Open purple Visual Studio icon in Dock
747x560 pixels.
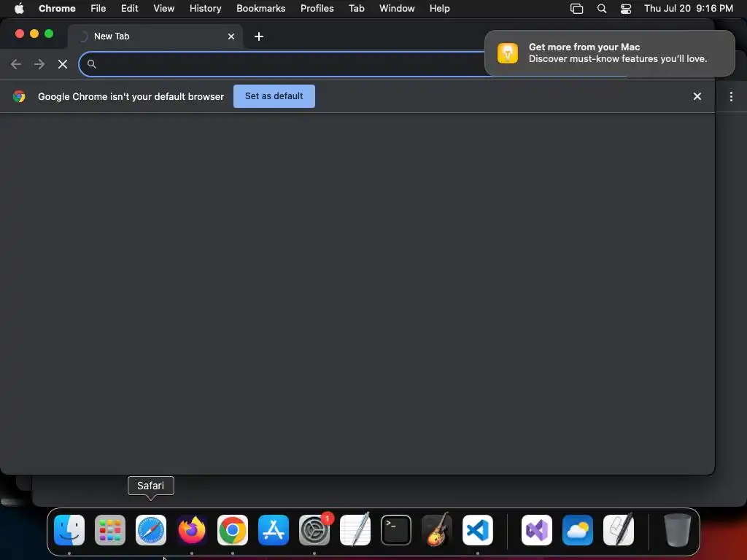pyautogui.click(x=537, y=530)
